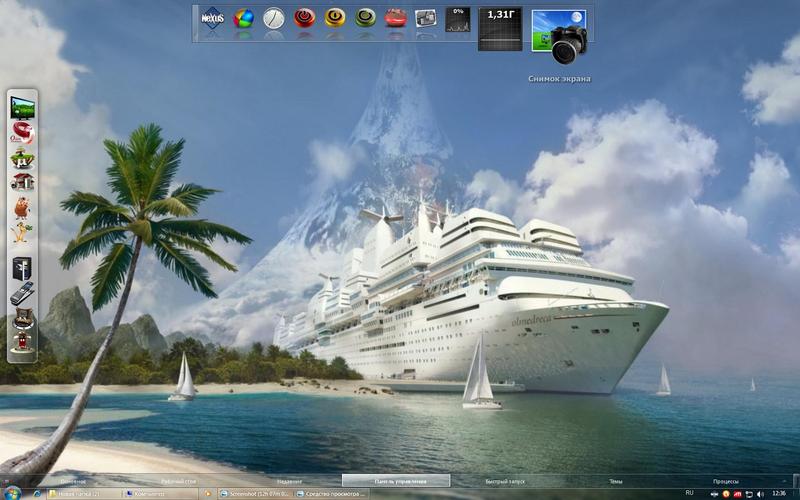
Task: Click the black computer tower icon
Action: 22,268
